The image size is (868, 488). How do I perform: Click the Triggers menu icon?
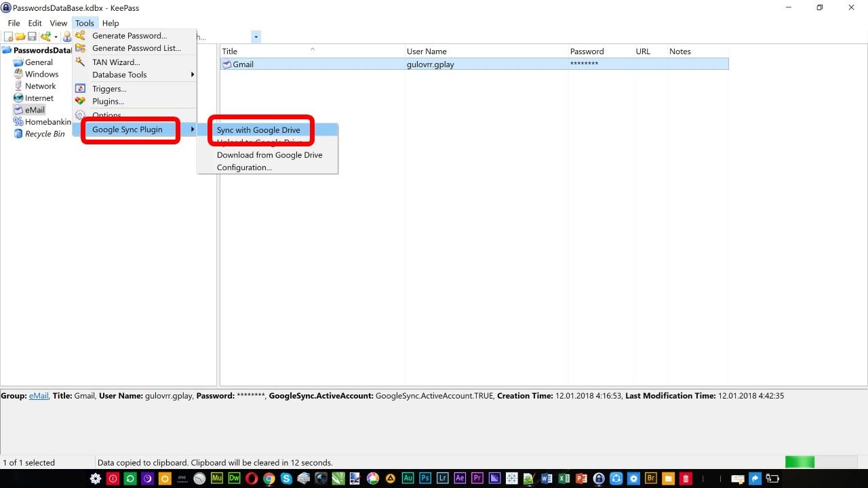pos(80,89)
